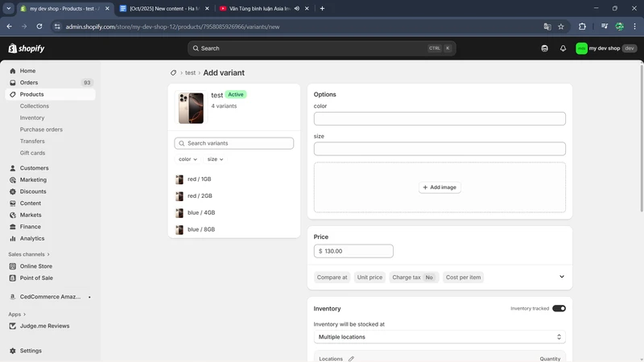Screen dimensions: 644x362
Task: Click the product tag breadcrumb icon
Action: (173, 73)
